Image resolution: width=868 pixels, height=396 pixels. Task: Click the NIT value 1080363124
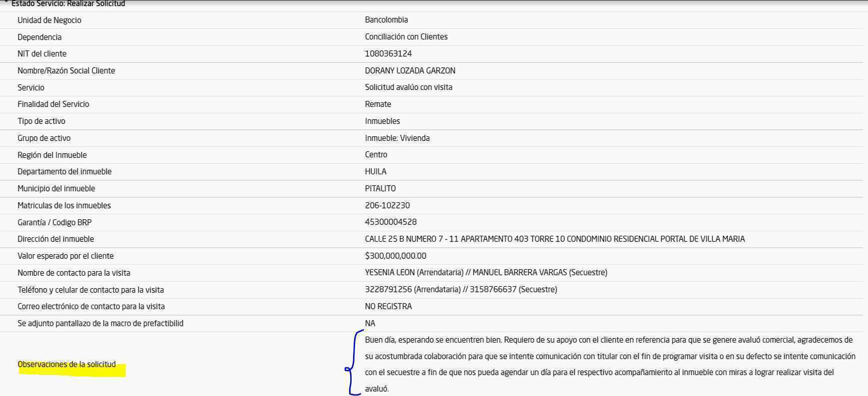point(388,54)
